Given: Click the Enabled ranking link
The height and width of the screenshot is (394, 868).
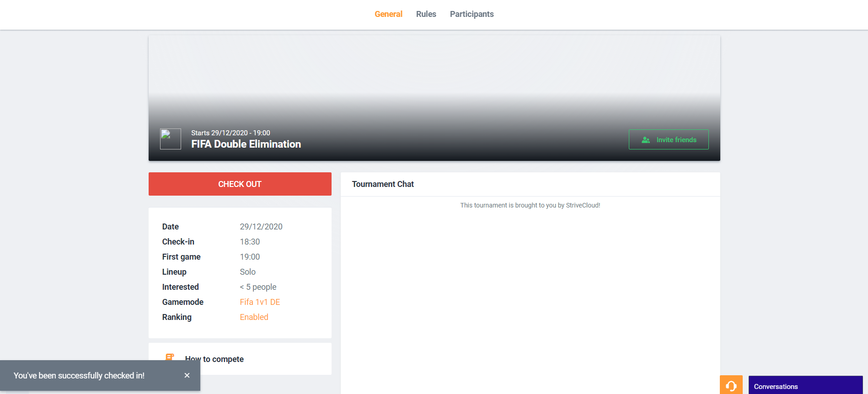Looking at the screenshot, I should click(254, 317).
